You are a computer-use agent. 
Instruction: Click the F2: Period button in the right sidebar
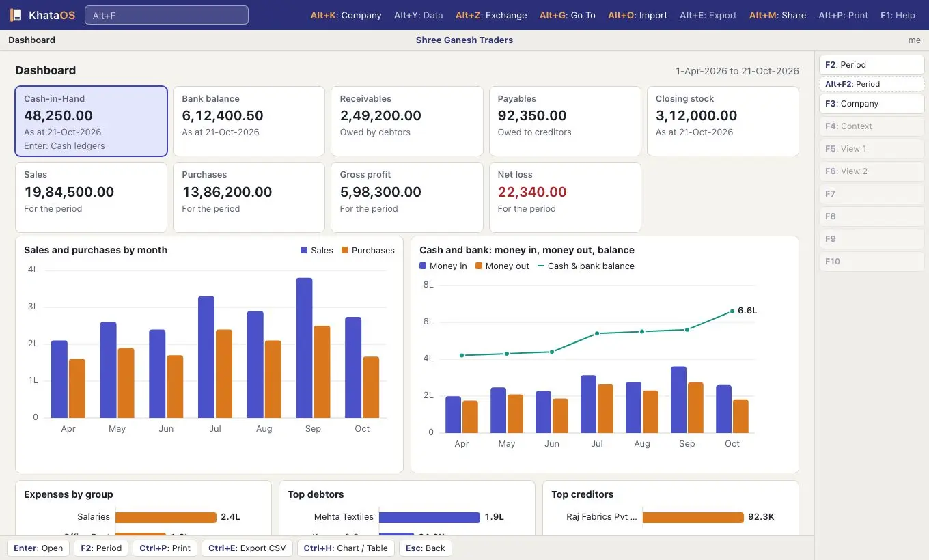click(x=872, y=65)
